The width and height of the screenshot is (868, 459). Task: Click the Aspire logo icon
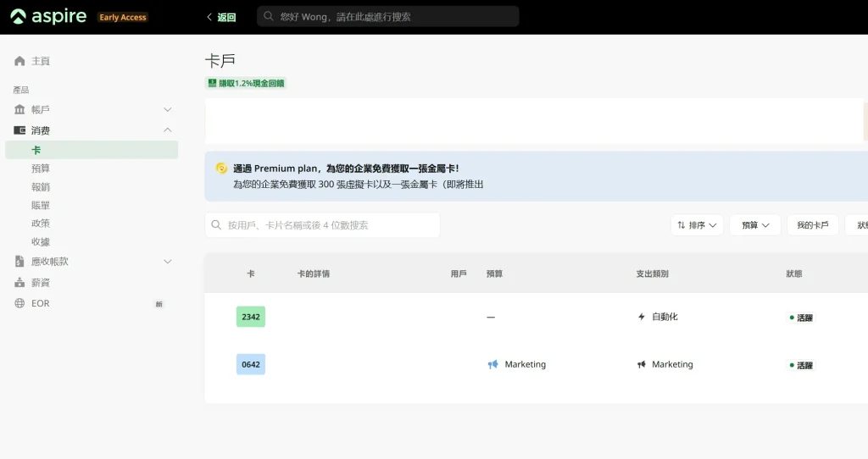[x=19, y=17]
